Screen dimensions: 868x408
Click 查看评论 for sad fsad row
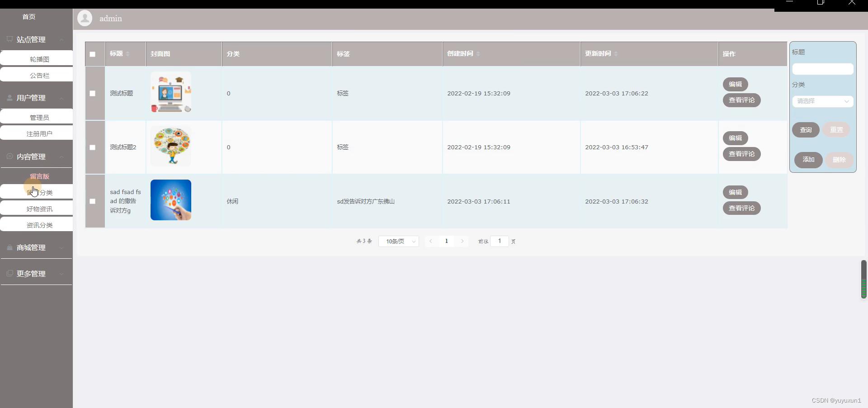(x=742, y=208)
